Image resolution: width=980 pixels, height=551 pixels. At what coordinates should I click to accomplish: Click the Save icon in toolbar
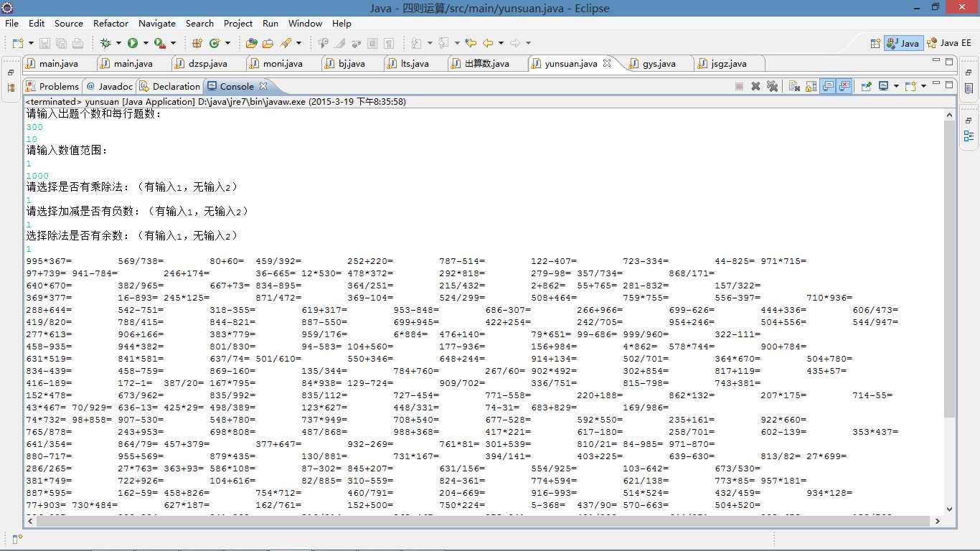[44, 43]
